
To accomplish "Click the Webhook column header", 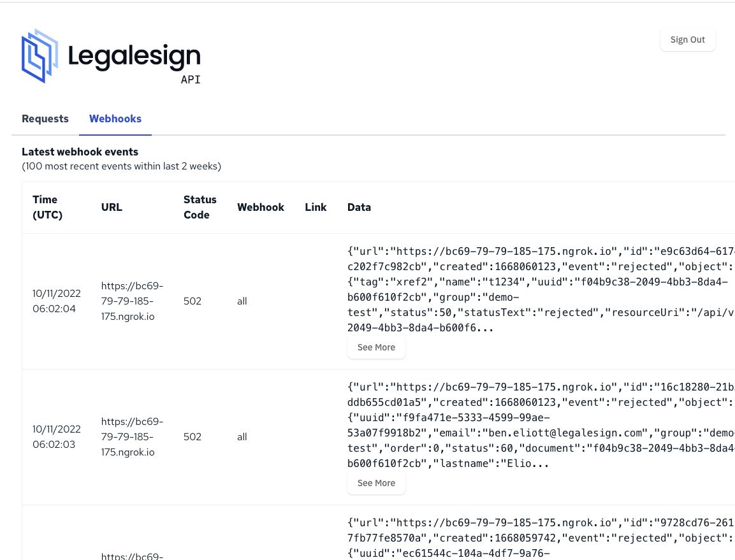I will point(261,207).
